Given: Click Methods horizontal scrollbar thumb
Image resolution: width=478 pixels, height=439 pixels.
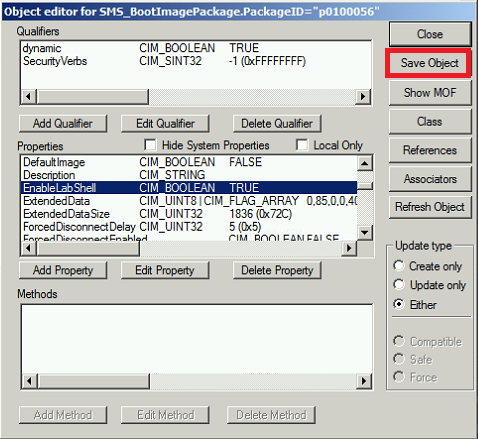Looking at the screenshot, I should pos(93,381).
